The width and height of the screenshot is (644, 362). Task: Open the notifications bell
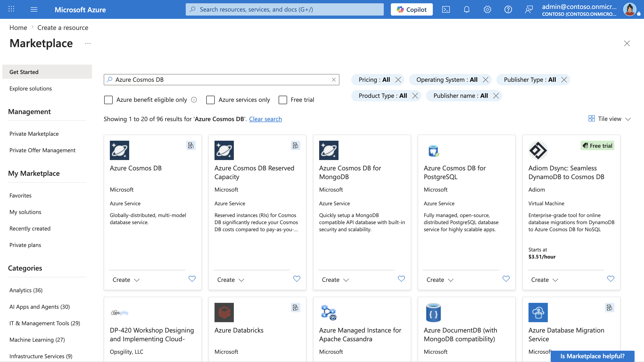466,9
